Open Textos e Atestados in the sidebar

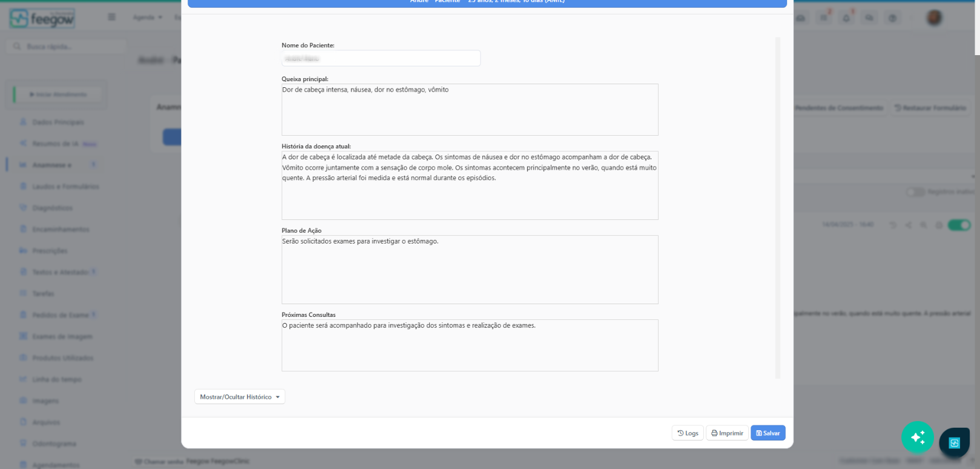click(x=61, y=272)
